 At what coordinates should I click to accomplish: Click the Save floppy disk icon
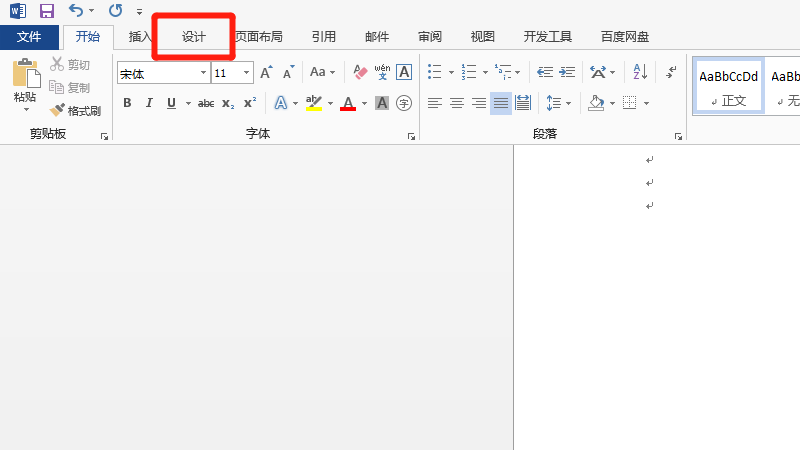[47, 11]
